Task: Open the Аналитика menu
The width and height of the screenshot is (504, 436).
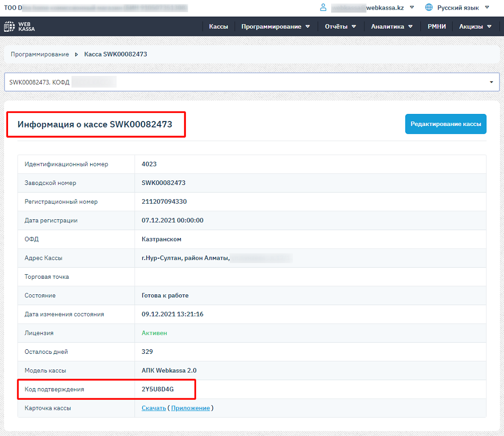Action: point(392,27)
